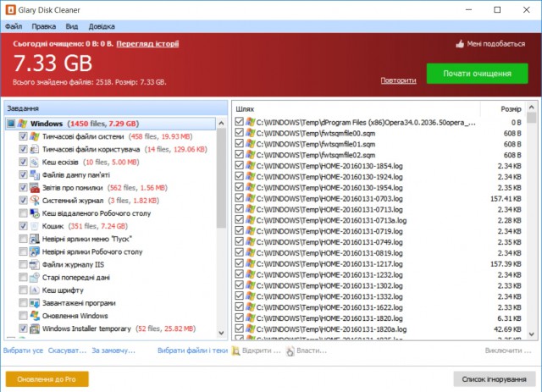Click the Кеш ескізів icon
The width and height of the screenshot is (542, 392).
point(34,162)
